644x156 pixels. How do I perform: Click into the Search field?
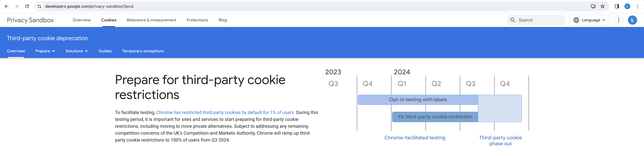(x=540, y=20)
